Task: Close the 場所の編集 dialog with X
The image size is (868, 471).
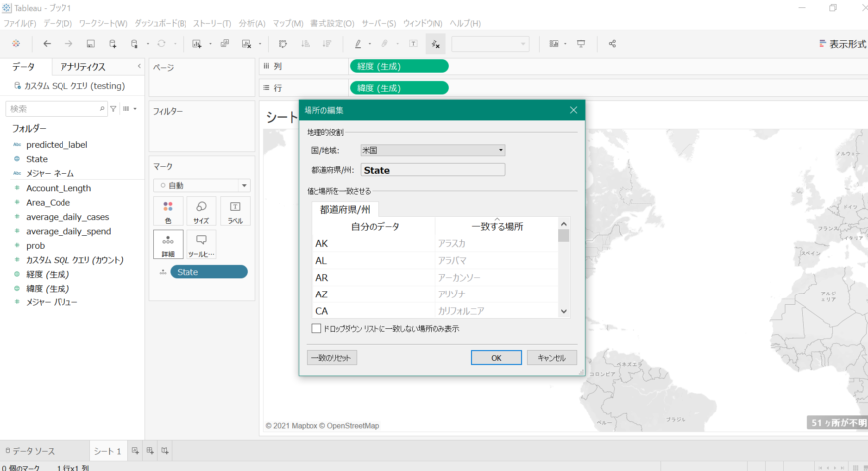Action: point(573,110)
